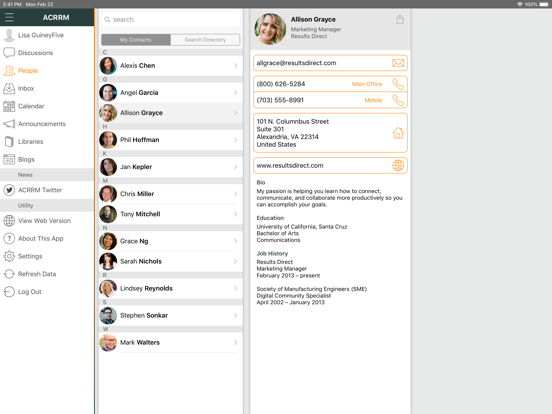Click the allgrace@resultsdirect.com email address
The width and height of the screenshot is (552, 414).
coord(296,63)
